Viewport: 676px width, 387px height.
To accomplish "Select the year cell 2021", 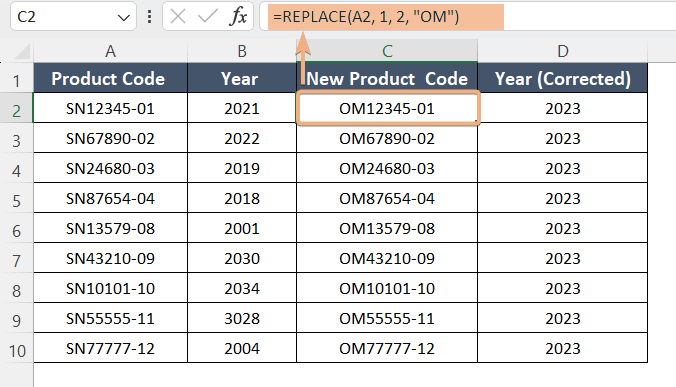I will (242, 108).
